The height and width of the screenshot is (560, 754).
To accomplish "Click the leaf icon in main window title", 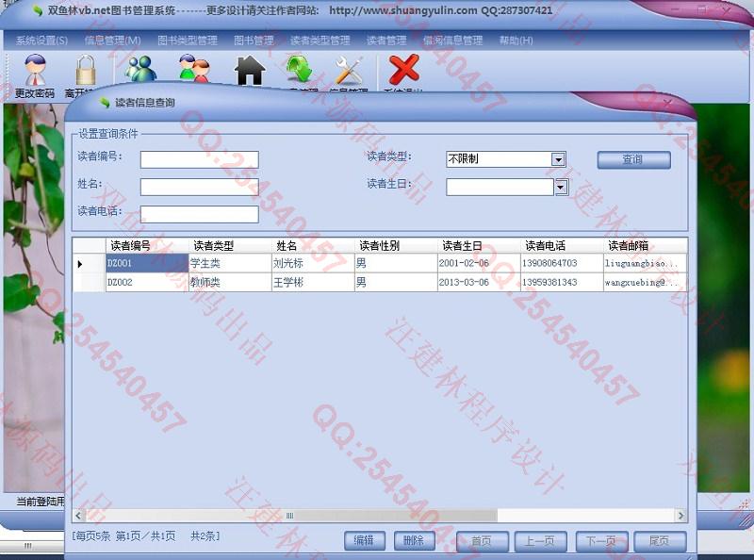I will pos(38,10).
